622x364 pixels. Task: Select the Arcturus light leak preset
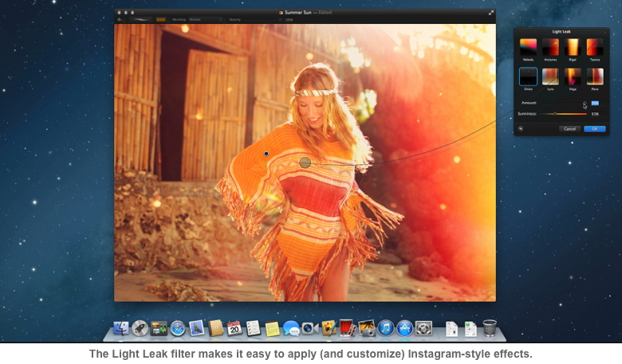(x=550, y=47)
